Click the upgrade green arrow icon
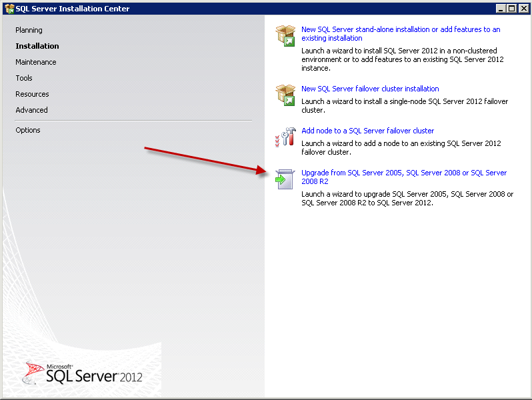 coord(284,179)
